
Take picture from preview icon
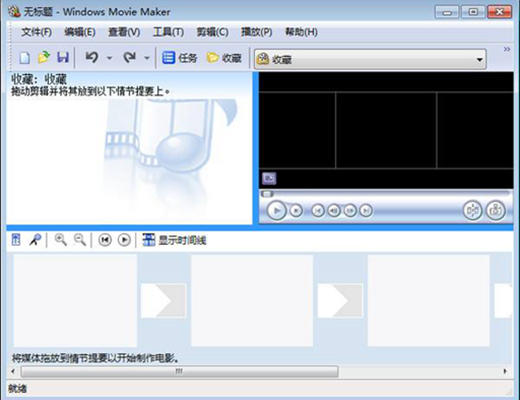[496, 211]
